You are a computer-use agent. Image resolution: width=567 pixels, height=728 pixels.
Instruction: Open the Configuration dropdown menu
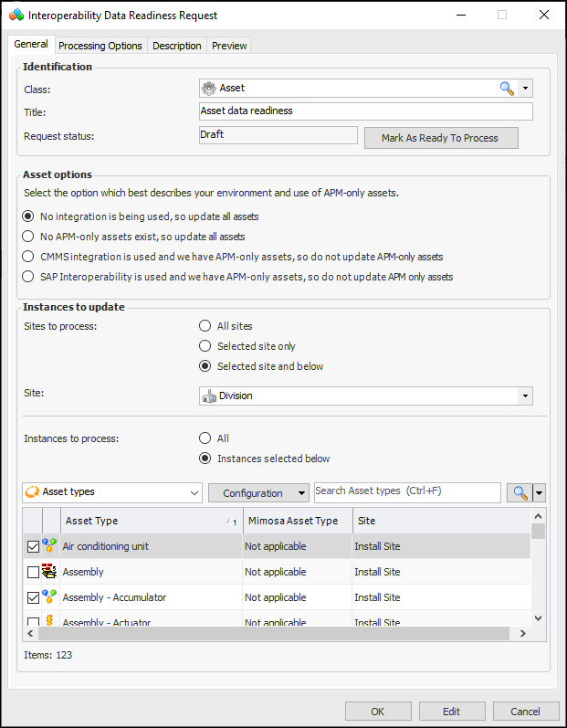(258, 493)
